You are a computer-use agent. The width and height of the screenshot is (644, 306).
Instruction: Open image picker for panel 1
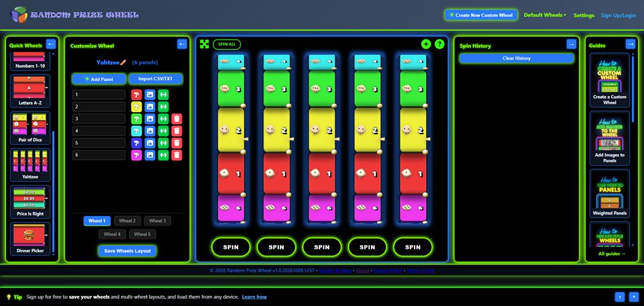point(150,95)
